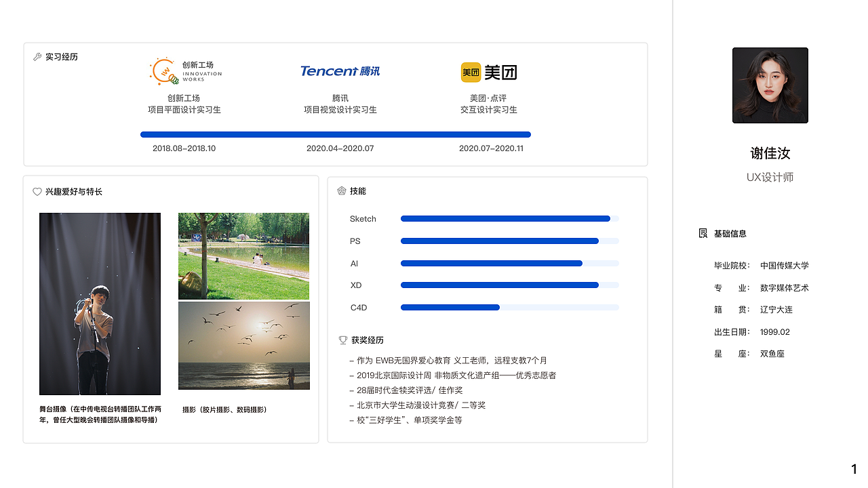Click the 获奖经历 section heading
This screenshot has height=488, width=868.
point(368,340)
